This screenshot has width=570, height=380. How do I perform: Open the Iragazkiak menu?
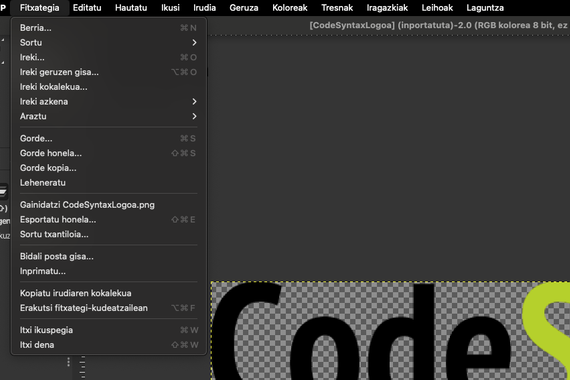pos(387,8)
